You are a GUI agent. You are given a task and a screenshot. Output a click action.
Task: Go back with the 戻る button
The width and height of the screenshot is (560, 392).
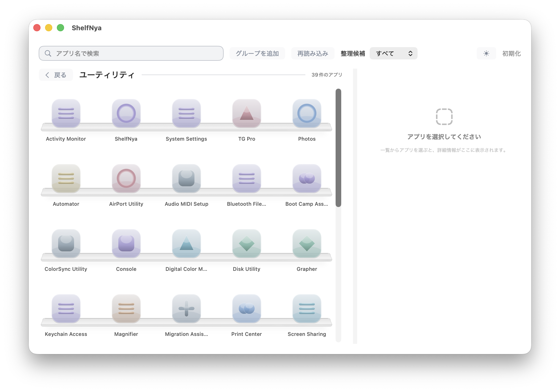click(x=56, y=75)
